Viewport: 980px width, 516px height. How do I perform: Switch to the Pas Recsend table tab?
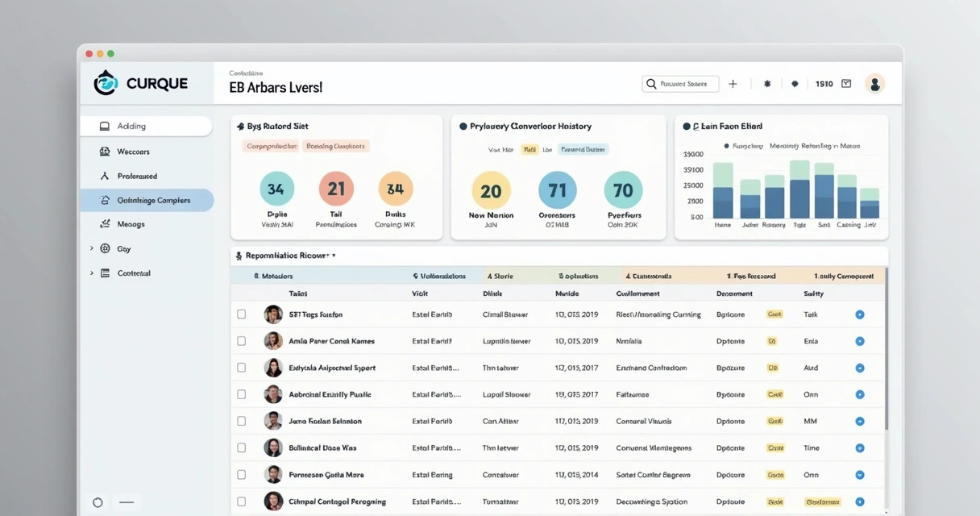[751, 276]
